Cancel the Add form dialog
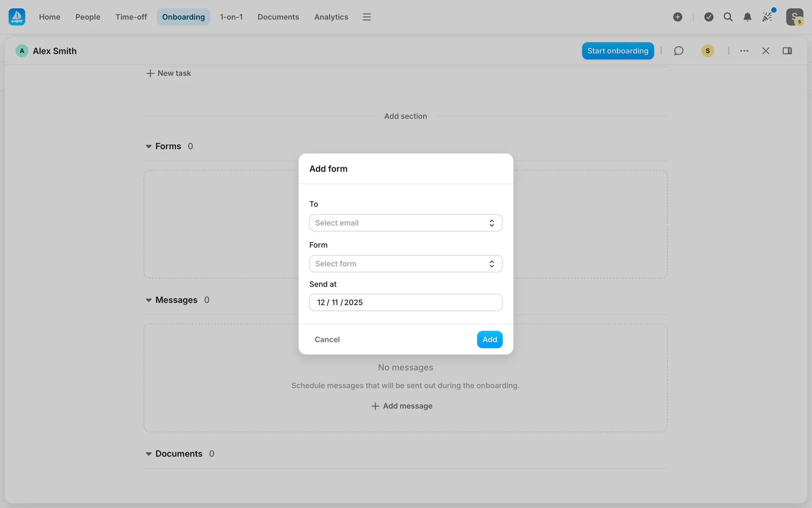 327,340
